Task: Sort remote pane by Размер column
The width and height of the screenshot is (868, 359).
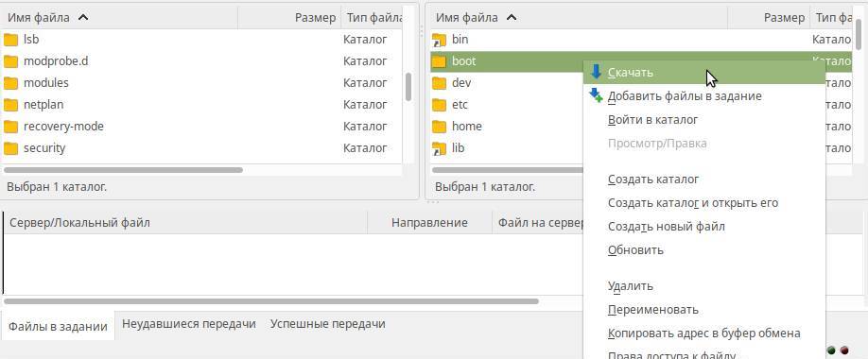Action: pyautogui.click(x=769, y=18)
